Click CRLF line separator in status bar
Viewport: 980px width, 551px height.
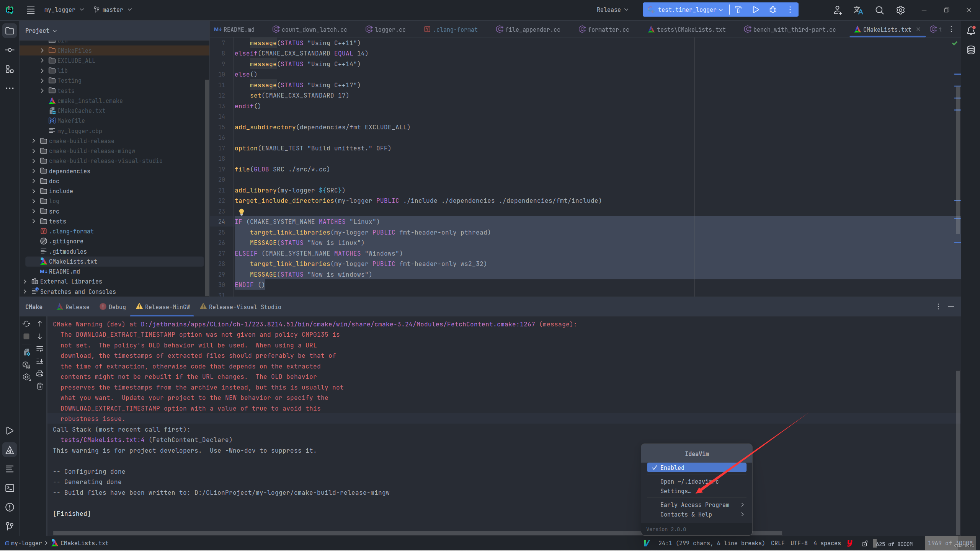tap(777, 543)
